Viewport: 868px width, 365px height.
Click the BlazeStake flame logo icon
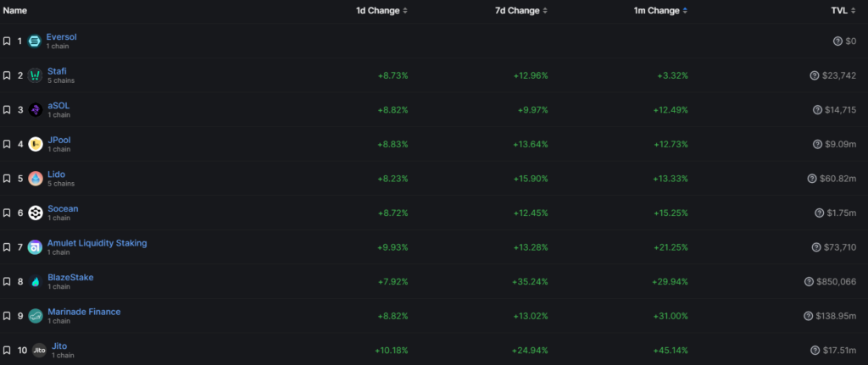tap(35, 281)
